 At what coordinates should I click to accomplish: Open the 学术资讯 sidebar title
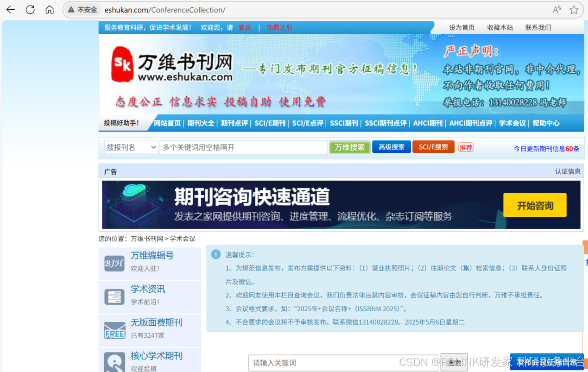tap(148, 289)
